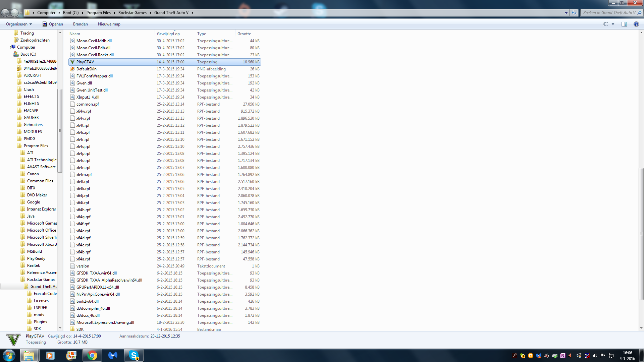Open the view options dropdown arrow
644x362 pixels.
coord(613,24)
